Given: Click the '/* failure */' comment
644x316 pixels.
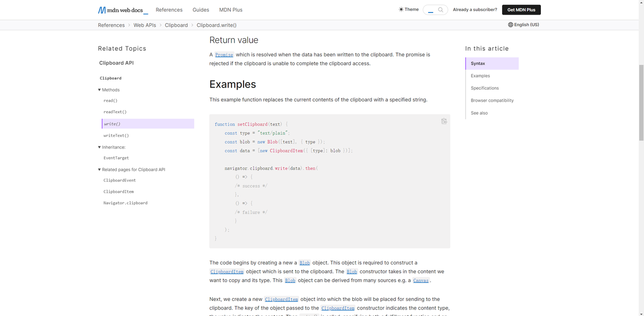Looking at the screenshot, I should click(x=251, y=212).
